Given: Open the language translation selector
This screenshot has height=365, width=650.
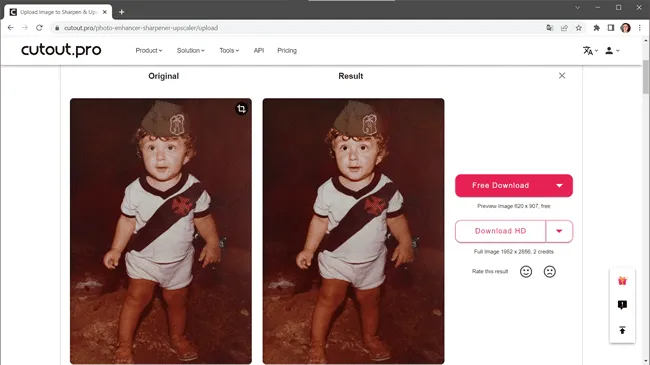Looking at the screenshot, I should [x=590, y=51].
